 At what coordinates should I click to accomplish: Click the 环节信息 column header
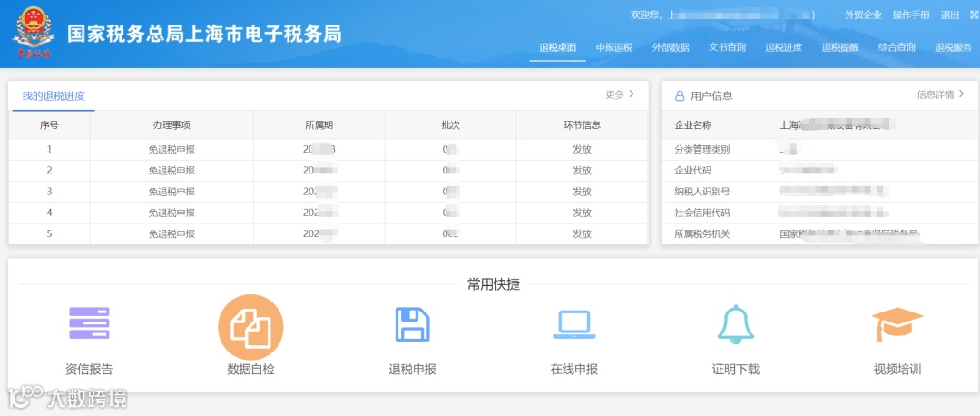[582, 125]
